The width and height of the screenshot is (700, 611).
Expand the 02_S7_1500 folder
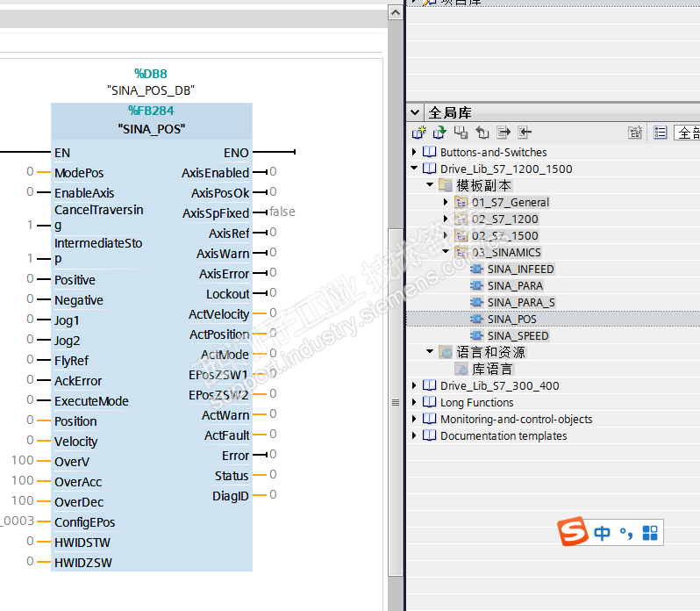(x=446, y=235)
